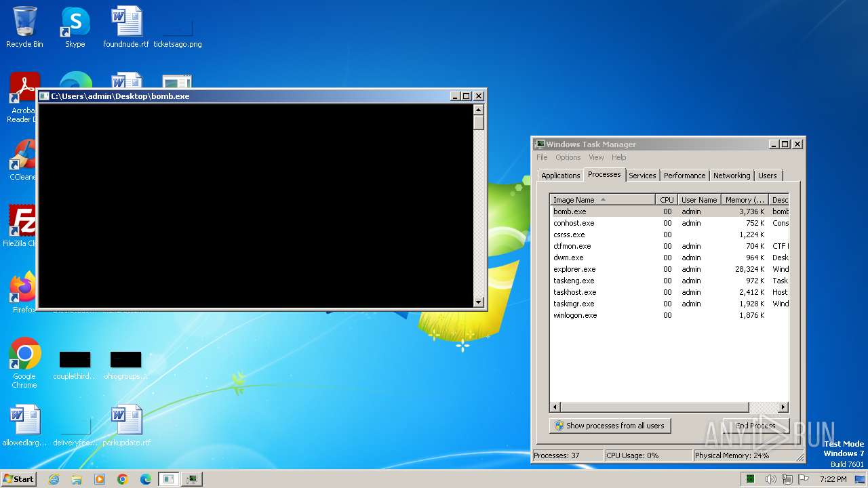Launch the FileZilla Client shortcut
Screen dimensions: 868x488
(20, 226)
